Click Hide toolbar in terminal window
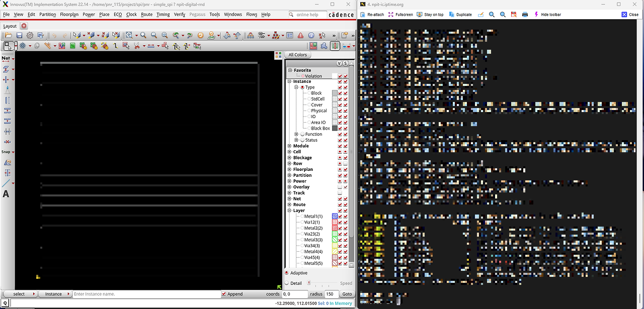The width and height of the screenshot is (644, 309). (547, 15)
